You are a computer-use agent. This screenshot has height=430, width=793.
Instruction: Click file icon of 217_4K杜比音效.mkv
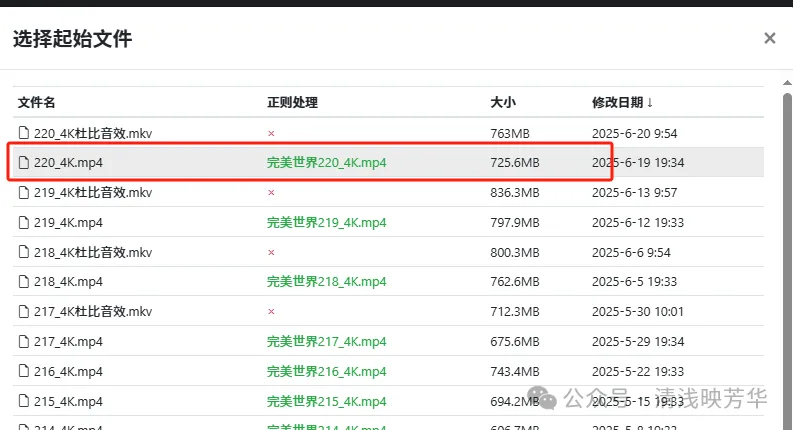(x=24, y=311)
